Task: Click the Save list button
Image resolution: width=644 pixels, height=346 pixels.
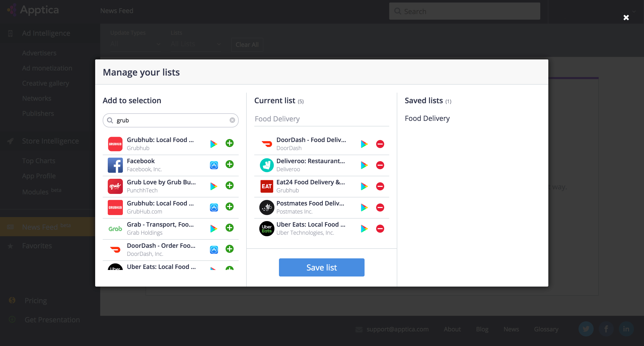Action: [x=321, y=267]
